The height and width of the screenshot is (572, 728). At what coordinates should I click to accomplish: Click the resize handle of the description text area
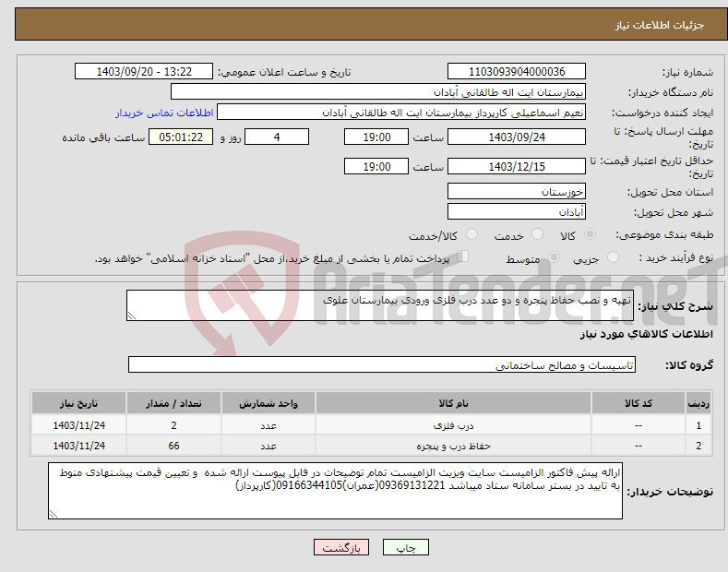click(132, 316)
